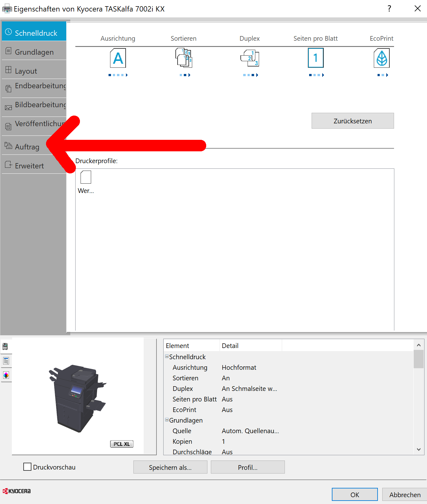The image size is (427, 504).
Task: Click the color settings icon beside preview
Action: (6, 375)
